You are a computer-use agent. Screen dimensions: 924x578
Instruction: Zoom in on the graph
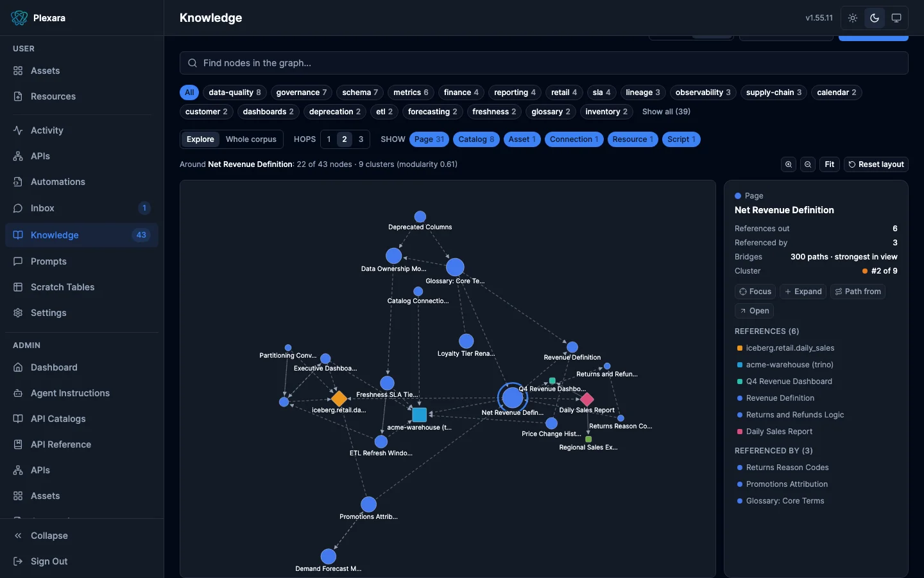click(x=789, y=164)
